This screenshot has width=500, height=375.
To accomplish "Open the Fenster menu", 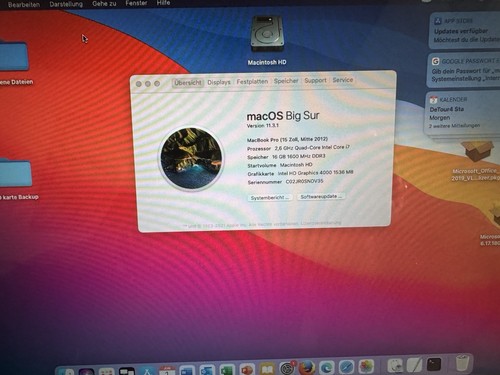I will coord(136,3).
